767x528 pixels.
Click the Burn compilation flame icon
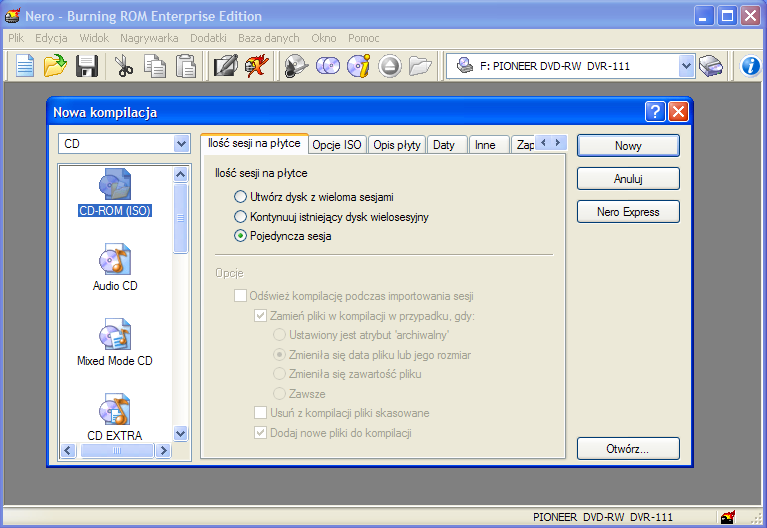pos(257,66)
